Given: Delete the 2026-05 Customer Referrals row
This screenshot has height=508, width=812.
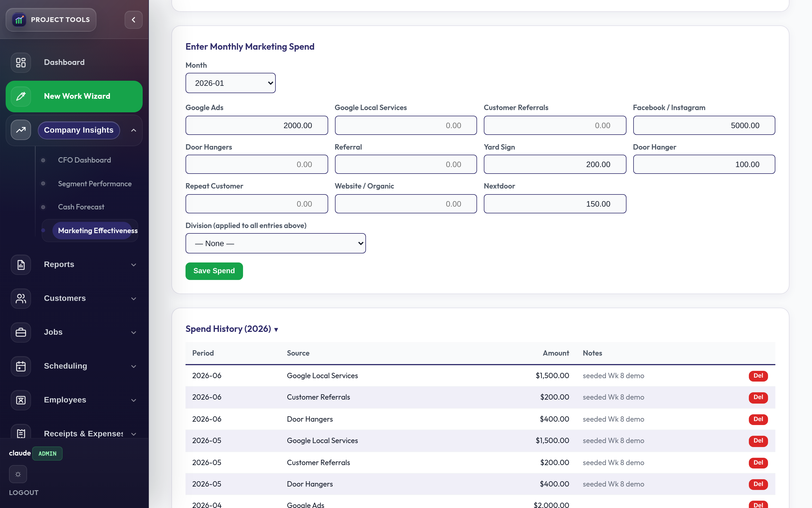Looking at the screenshot, I should tap(758, 462).
